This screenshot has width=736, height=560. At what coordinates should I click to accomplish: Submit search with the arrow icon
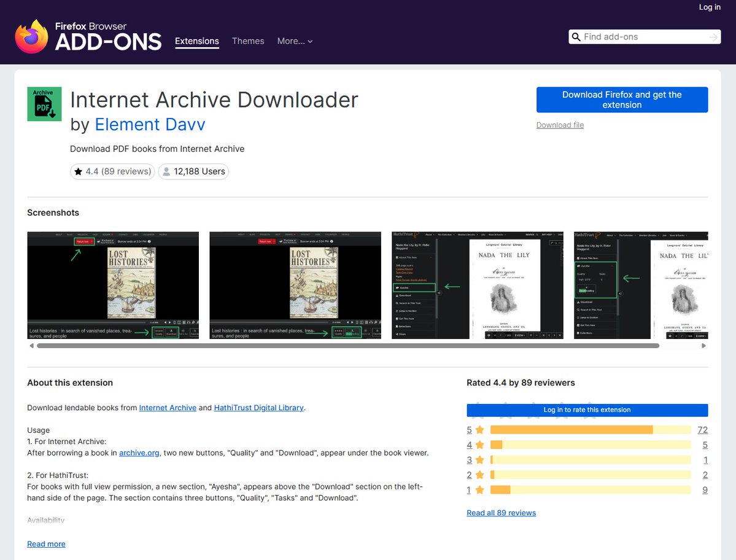713,37
